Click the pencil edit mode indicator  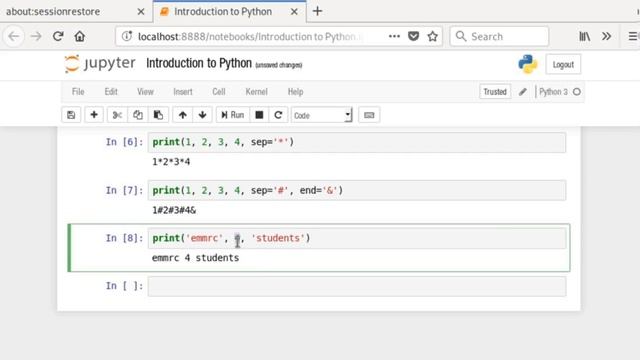pyautogui.click(x=522, y=92)
